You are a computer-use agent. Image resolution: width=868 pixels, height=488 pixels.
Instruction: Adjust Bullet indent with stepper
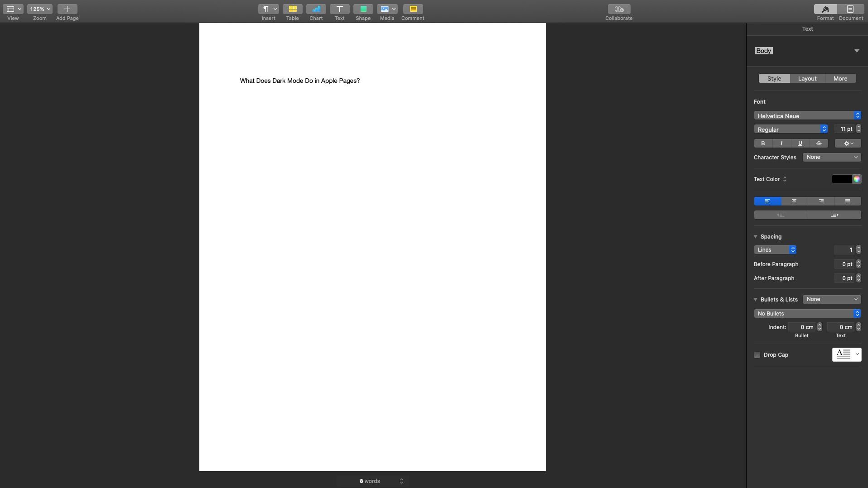[x=820, y=327]
